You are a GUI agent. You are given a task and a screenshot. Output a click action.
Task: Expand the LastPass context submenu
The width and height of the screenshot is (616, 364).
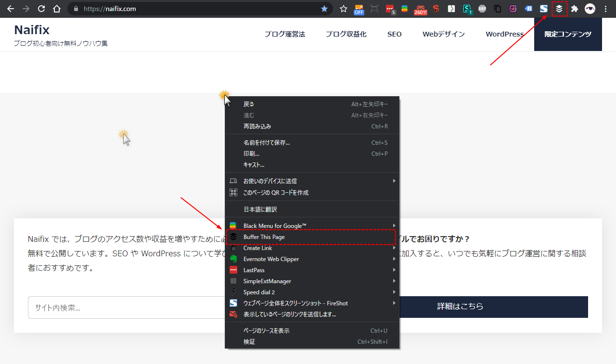pos(312,270)
